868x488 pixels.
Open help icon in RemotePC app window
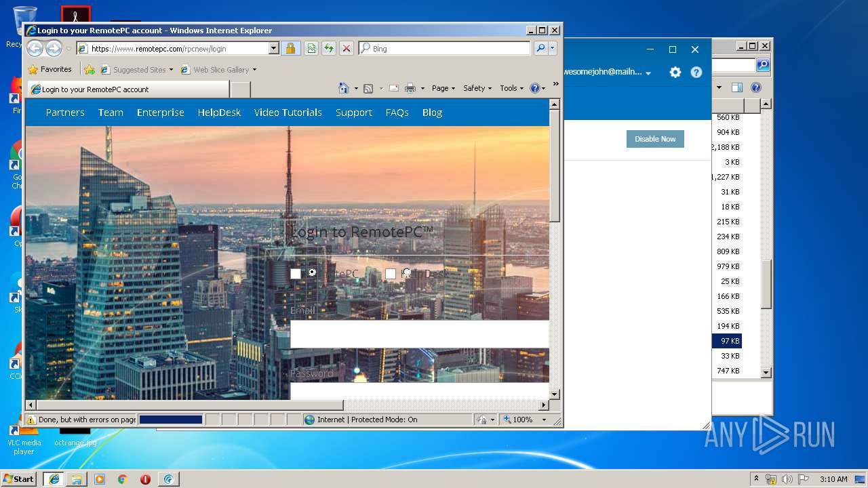tap(696, 72)
